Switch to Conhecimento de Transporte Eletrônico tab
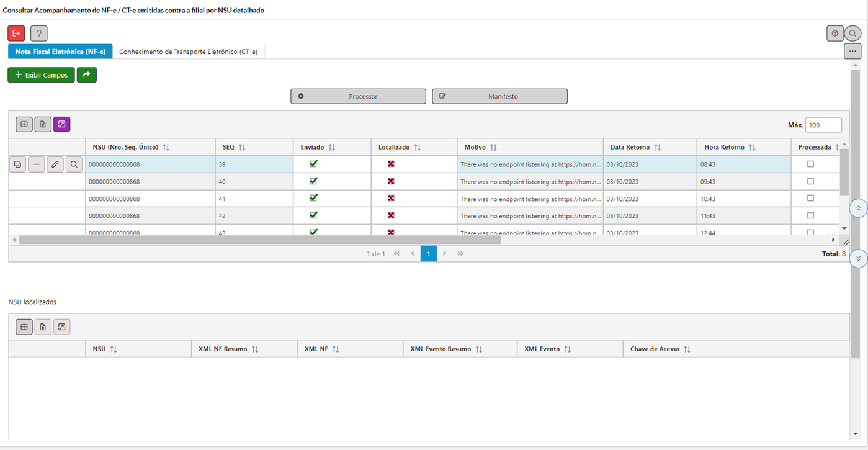This screenshot has width=868, height=450. 188,52
